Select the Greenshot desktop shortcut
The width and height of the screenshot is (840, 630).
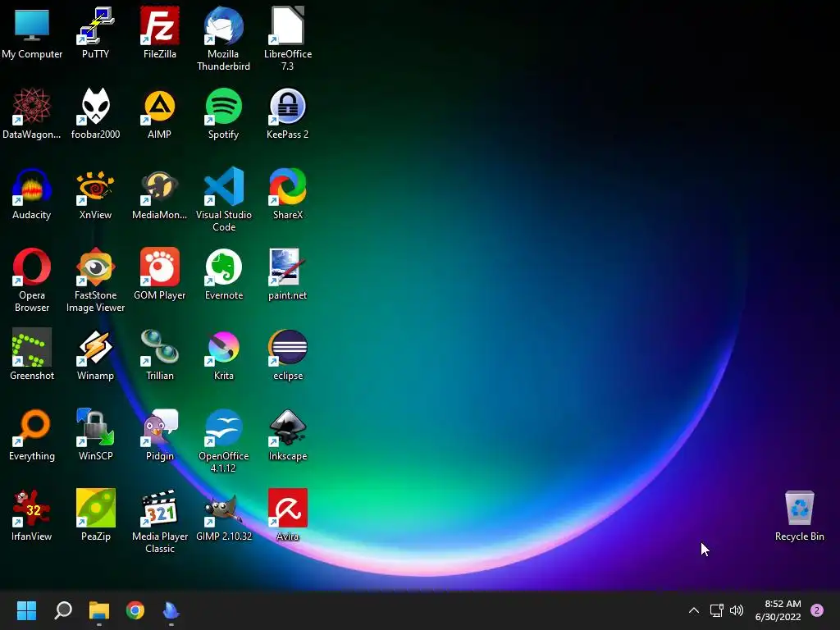coord(32,354)
